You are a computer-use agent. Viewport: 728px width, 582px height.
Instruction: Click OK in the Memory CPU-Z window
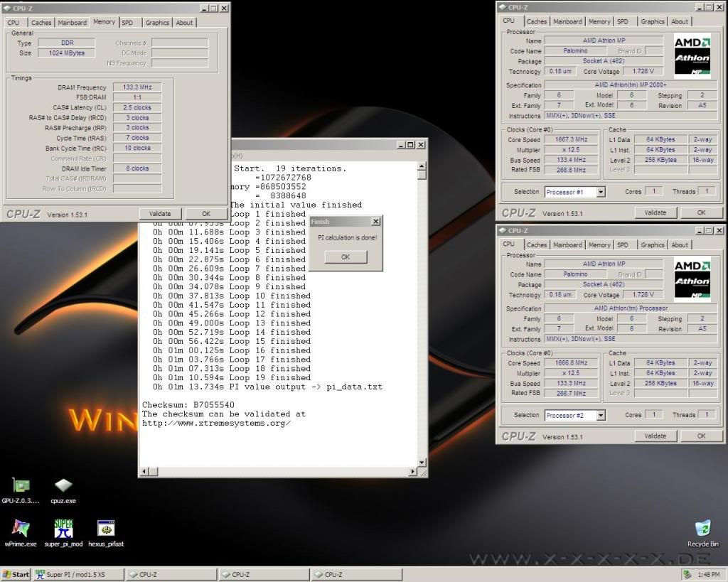tap(206, 213)
